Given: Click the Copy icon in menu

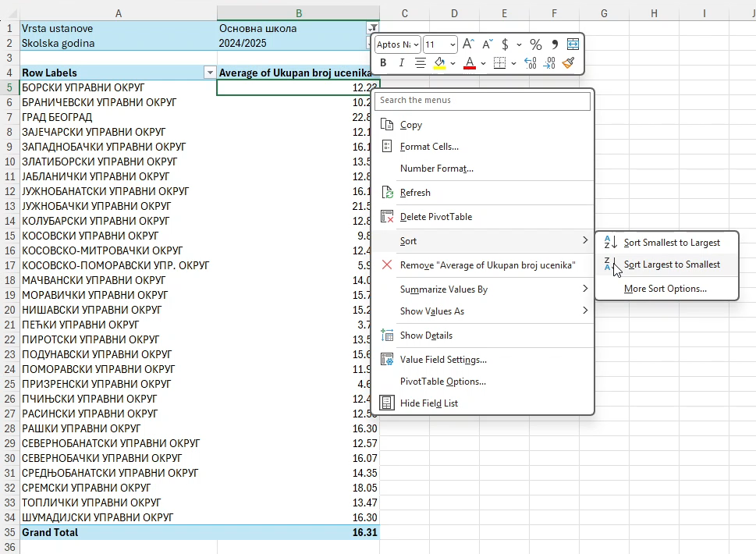Looking at the screenshot, I should coord(387,125).
